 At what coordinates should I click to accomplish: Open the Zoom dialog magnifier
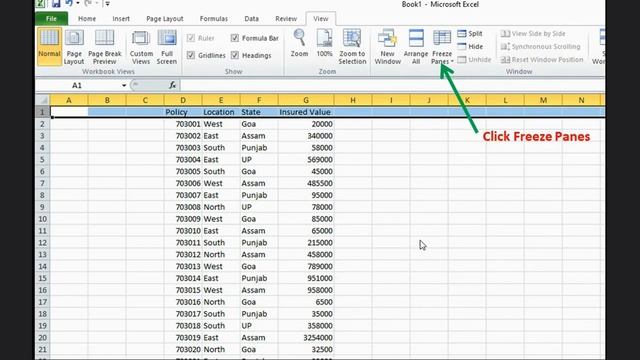click(x=299, y=42)
